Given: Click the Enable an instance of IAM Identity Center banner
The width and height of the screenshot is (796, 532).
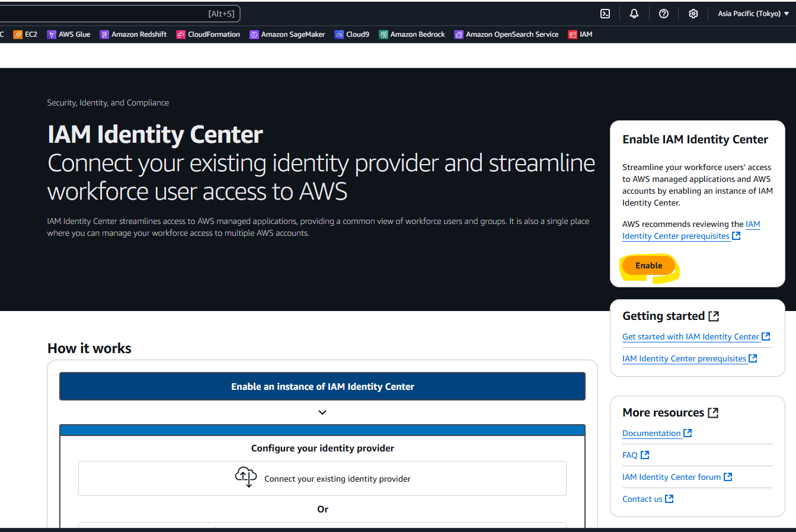Looking at the screenshot, I should (322, 386).
